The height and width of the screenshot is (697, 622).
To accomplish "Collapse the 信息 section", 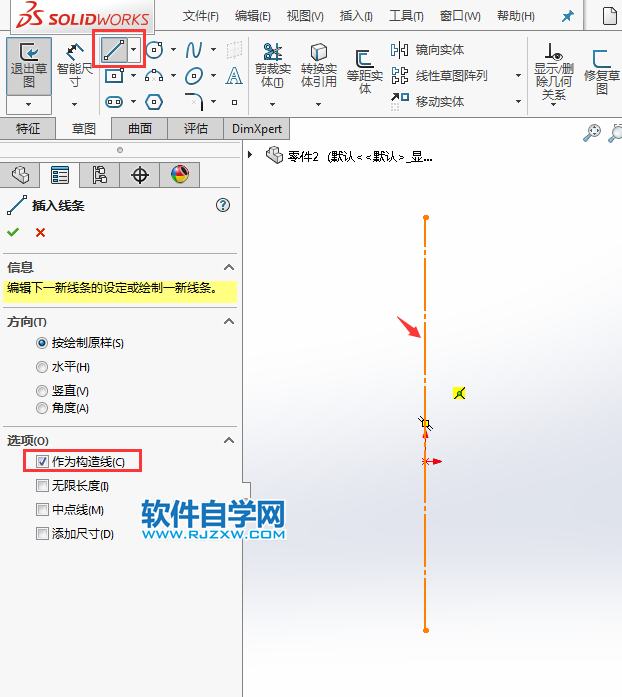I will point(229,267).
